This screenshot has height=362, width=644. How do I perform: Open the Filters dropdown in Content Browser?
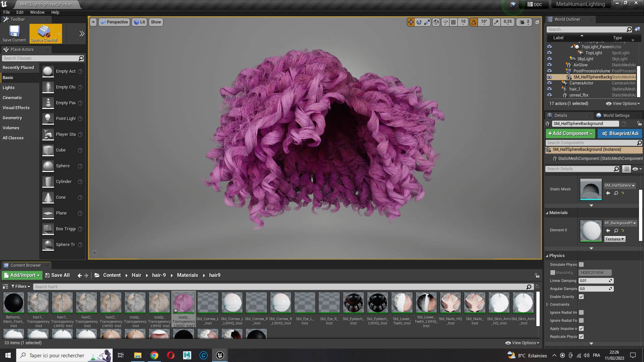pyautogui.click(x=20, y=287)
